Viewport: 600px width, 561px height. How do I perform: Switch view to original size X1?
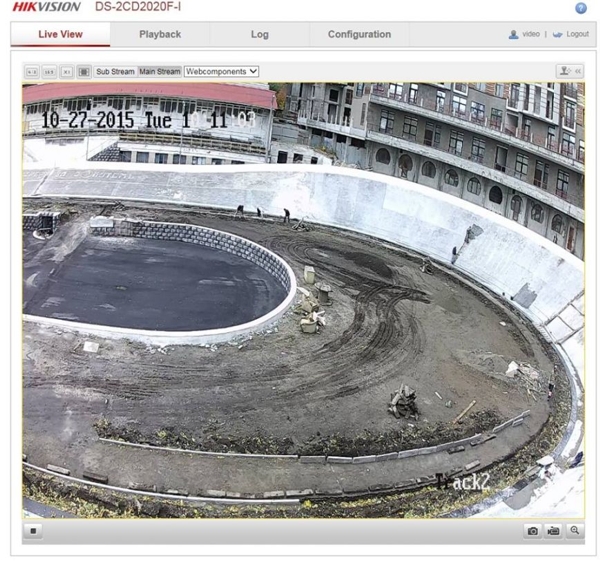click(66, 72)
